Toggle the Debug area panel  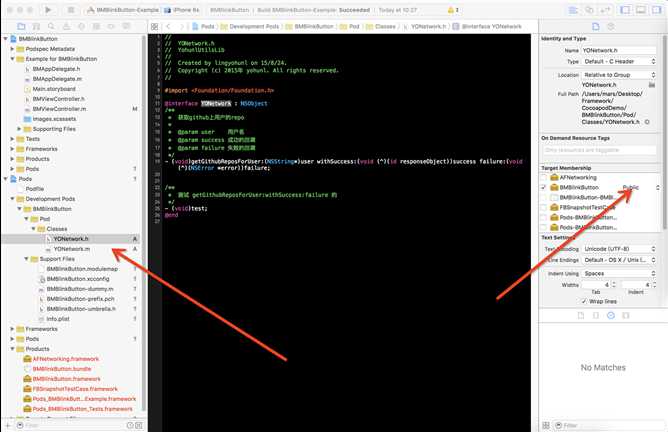(x=641, y=10)
